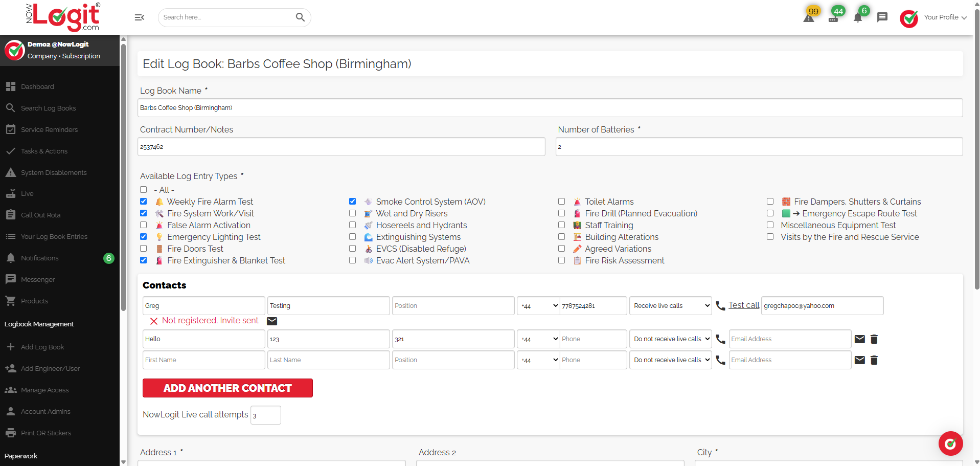Enable Toilet Alarms checkbox
The height and width of the screenshot is (466, 980).
[x=561, y=202]
